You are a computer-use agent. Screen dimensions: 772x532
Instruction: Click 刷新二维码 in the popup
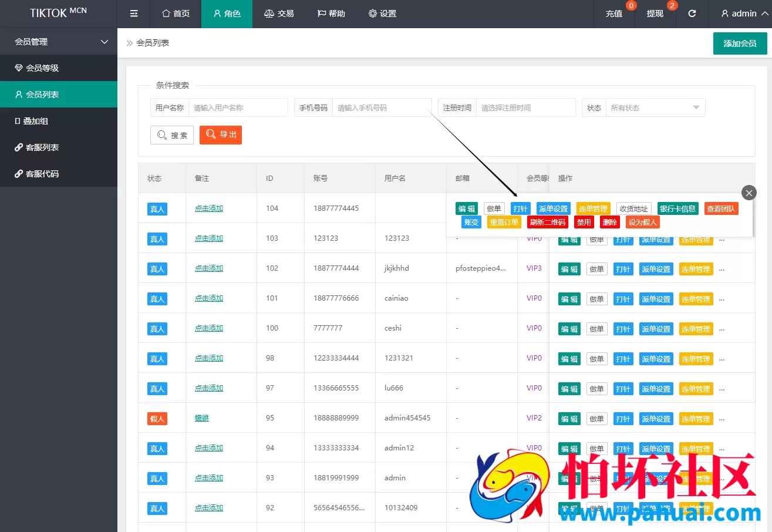[548, 222]
